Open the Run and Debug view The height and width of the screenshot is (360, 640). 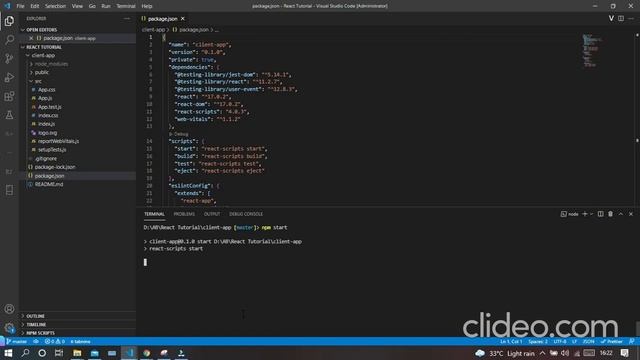tap(9, 78)
